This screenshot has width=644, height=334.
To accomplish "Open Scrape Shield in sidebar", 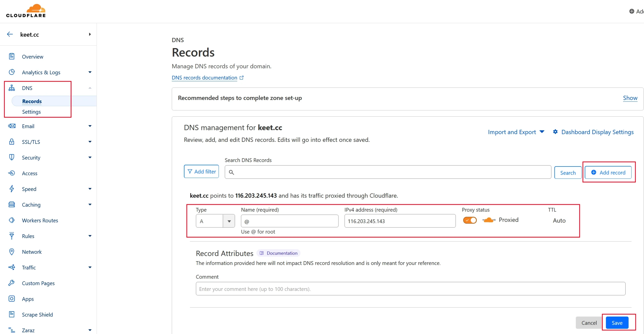I will [x=37, y=315].
